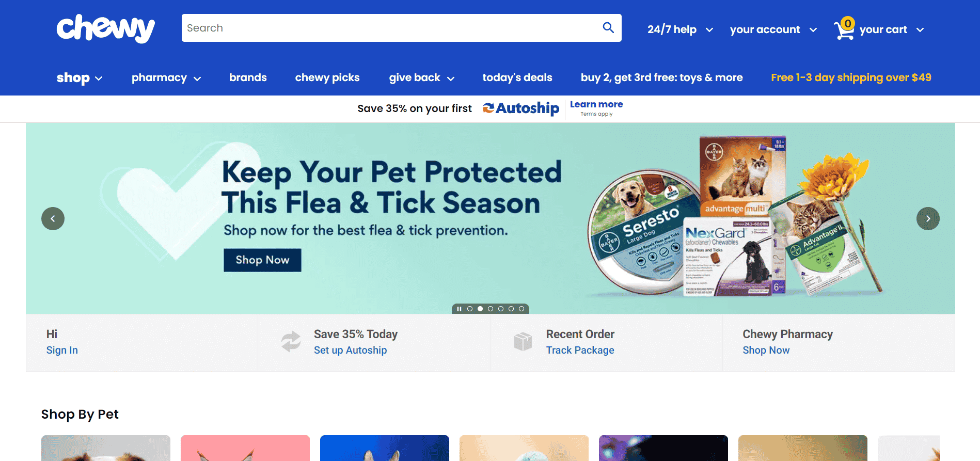This screenshot has width=980, height=461.
Task: Click the Chewy logo
Action: [105, 28]
